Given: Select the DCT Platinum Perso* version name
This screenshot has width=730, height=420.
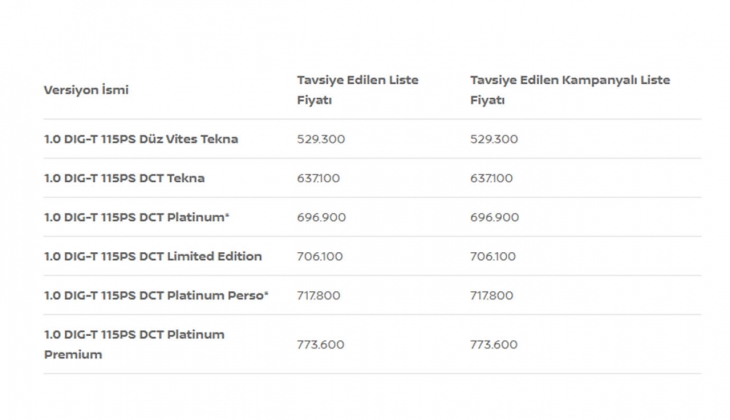Looking at the screenshot, I should coord(156,295).
